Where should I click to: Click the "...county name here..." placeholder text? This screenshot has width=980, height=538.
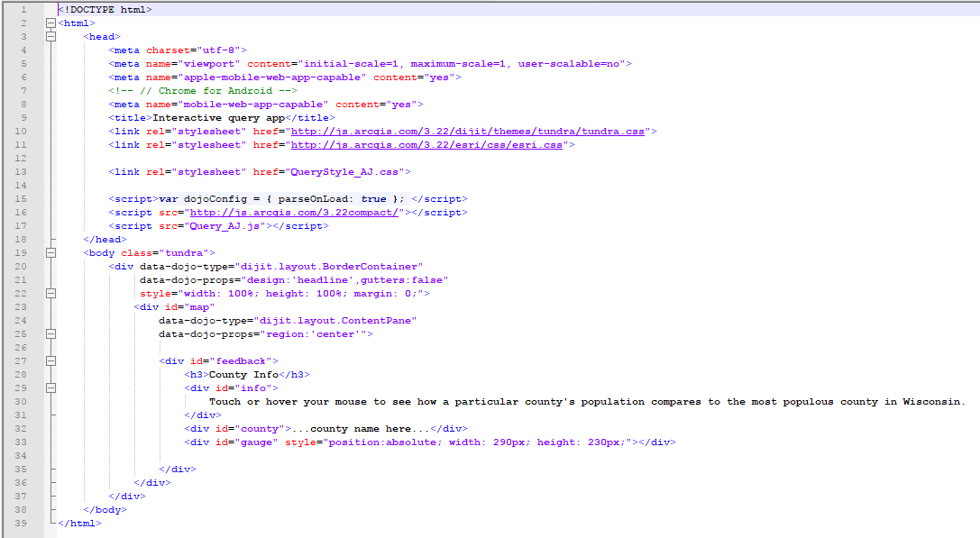point(361,429)
